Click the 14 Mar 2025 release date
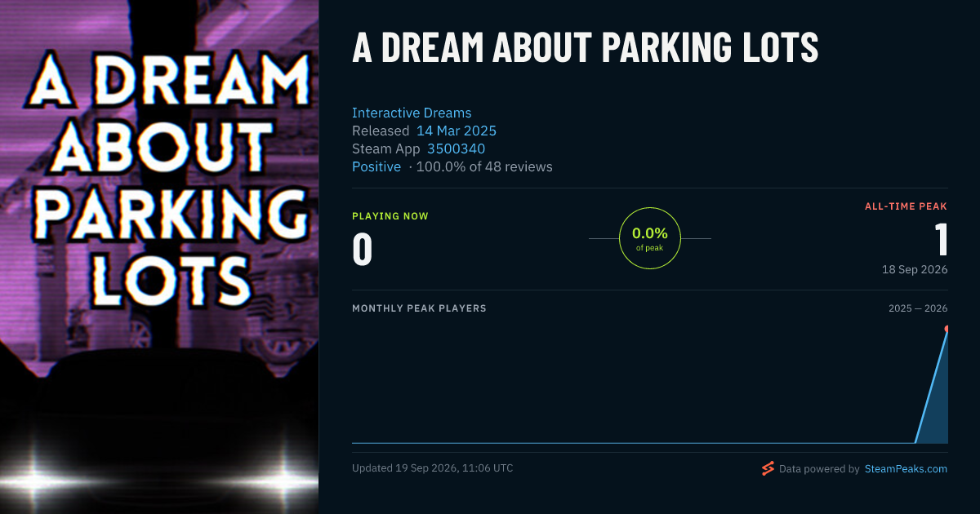 [457, 131]
